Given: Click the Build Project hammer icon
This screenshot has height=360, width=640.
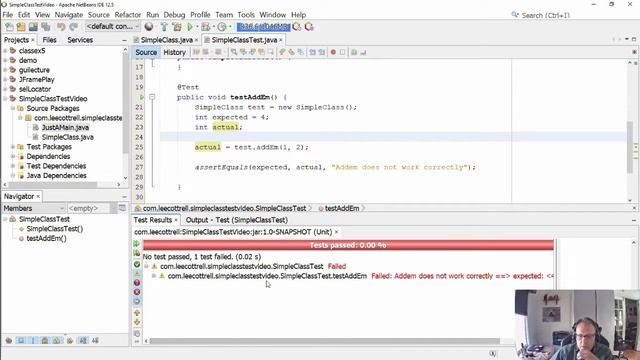Looking at the screenshot, I should [x=164, y=27].
